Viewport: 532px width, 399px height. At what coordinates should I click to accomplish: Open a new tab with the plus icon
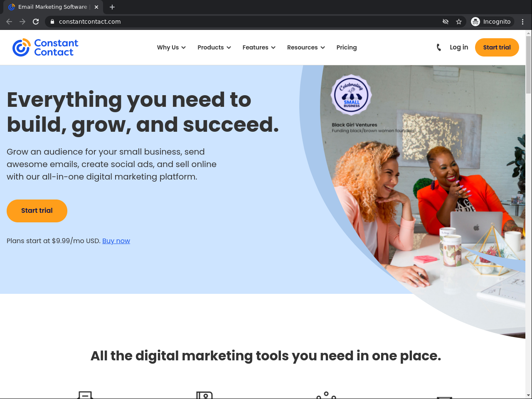[112, 7]
